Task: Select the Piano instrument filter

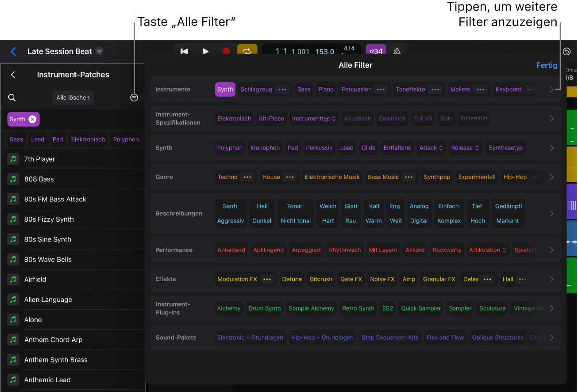Action: point(326,89)
